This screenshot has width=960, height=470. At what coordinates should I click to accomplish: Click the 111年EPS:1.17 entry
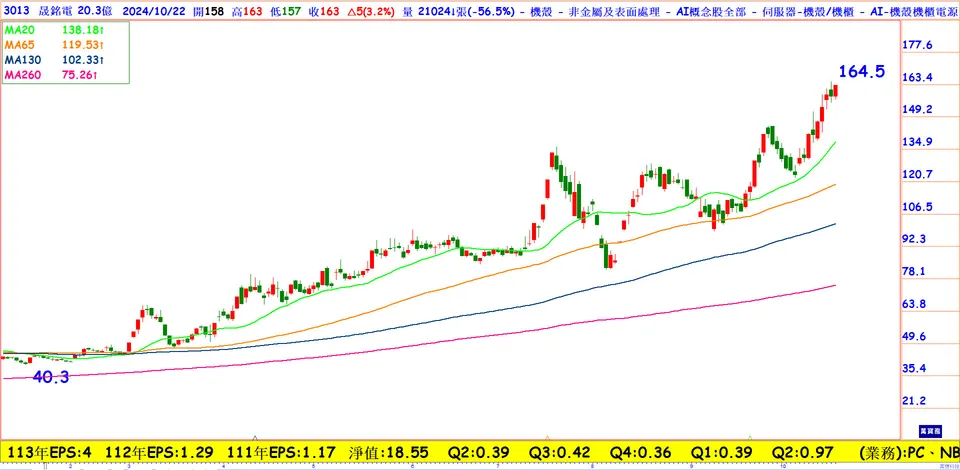click(282, 453)
